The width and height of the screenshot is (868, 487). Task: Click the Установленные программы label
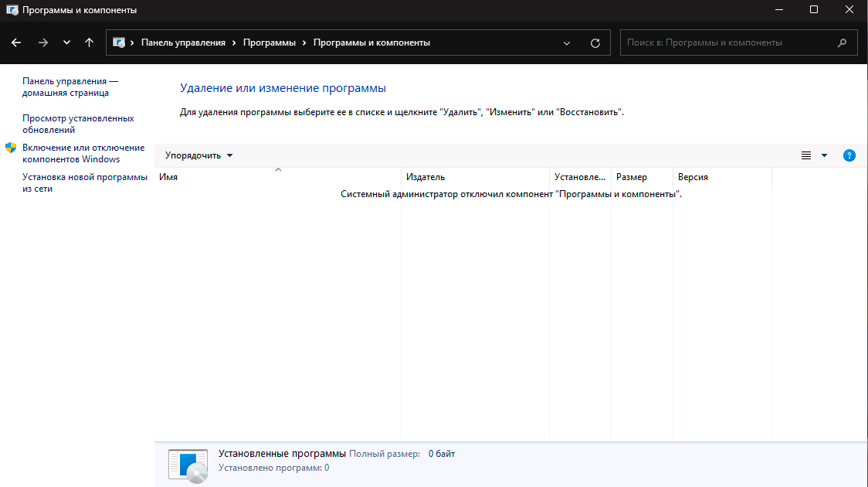pyautogui.click(x=283, y=454)
